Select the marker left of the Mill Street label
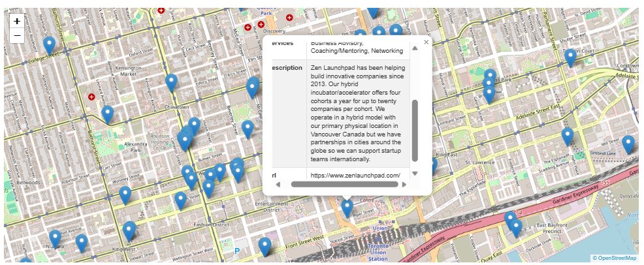 (x=568, y=136)
